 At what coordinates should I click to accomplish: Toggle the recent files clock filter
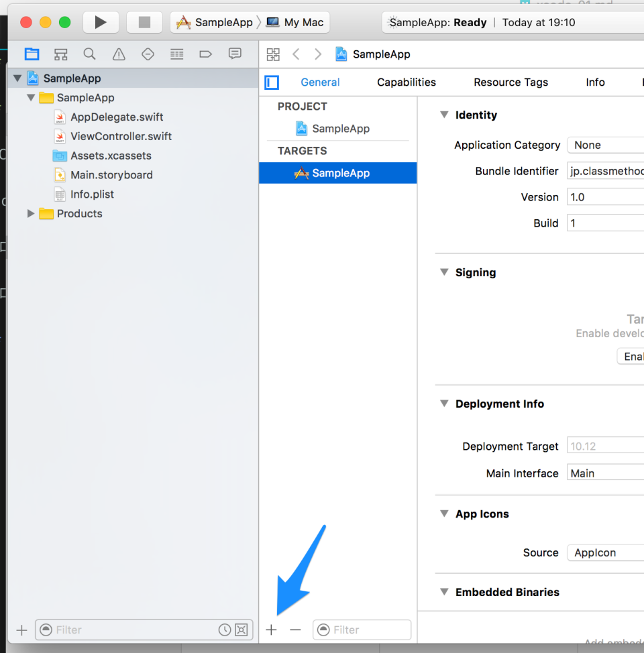pyautogui.click(x=225, y=630)
